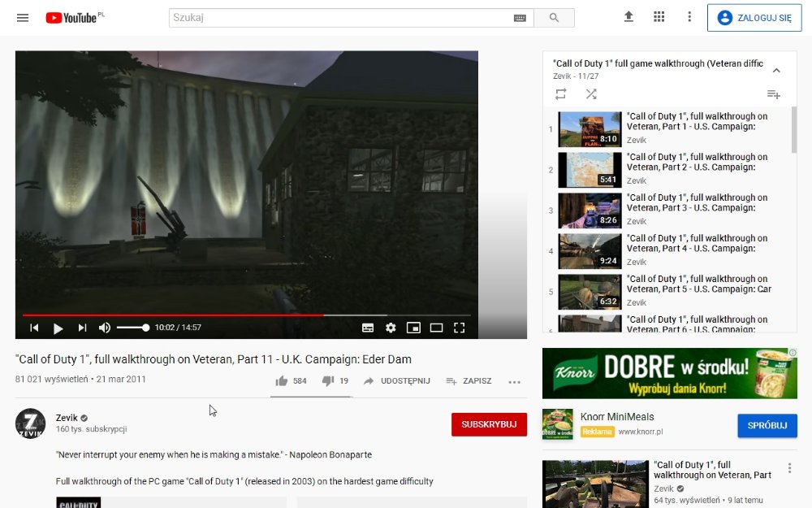
Task: Click the volume slider handle
Action: [145, 328]
